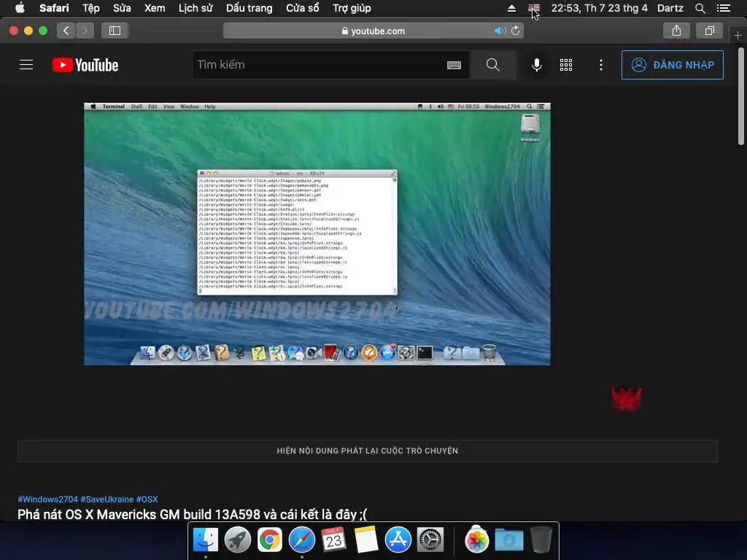The image size is (747, 560).
Task: Click the clock 22:53 date in menu bar
Action: pyautogui.click(x=600, y=8)
